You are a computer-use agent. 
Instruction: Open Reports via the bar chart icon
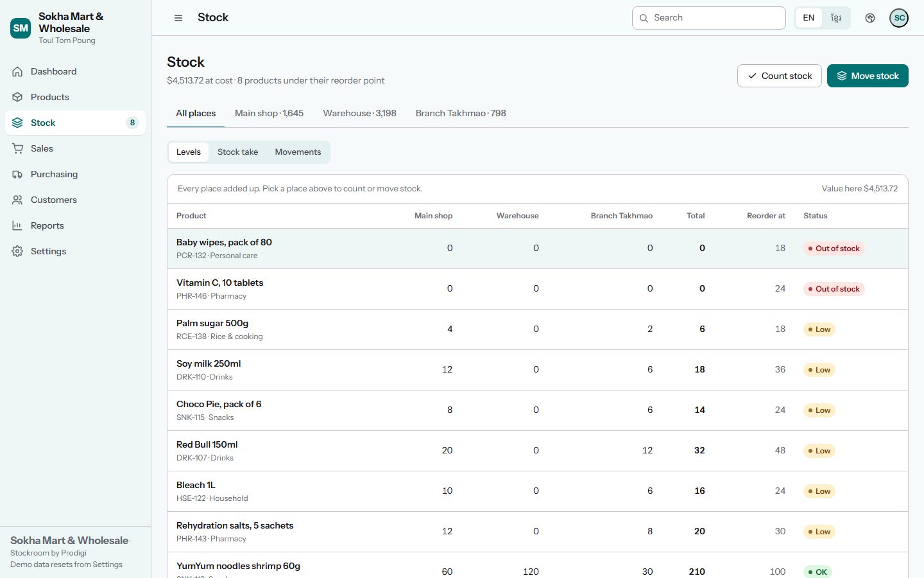17,225
